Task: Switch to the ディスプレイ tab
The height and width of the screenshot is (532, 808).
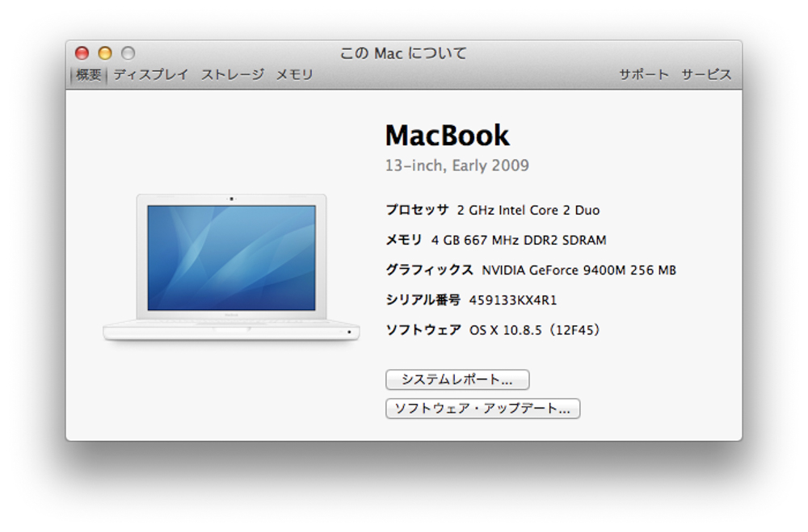Action: pos(151,75)
